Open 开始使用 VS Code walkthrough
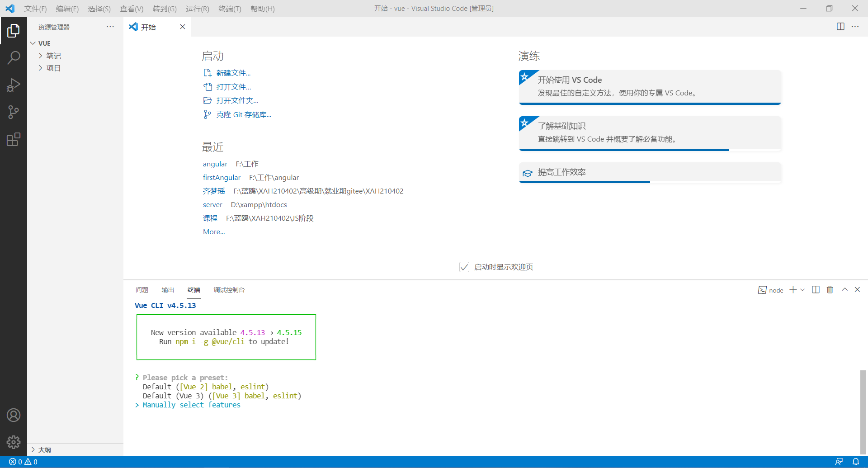The width and height of the screenshot is (868, 468). pyautogui.click(x=650, y=87)
